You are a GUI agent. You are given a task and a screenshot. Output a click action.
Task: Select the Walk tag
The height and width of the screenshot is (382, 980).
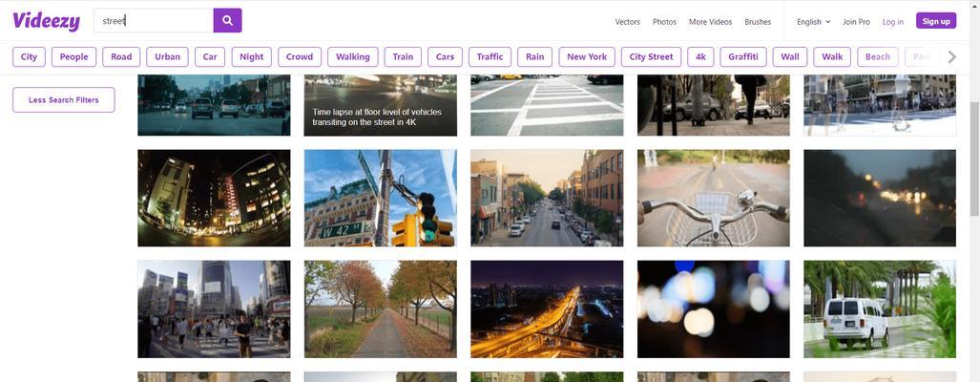click(x=832, y=57)
